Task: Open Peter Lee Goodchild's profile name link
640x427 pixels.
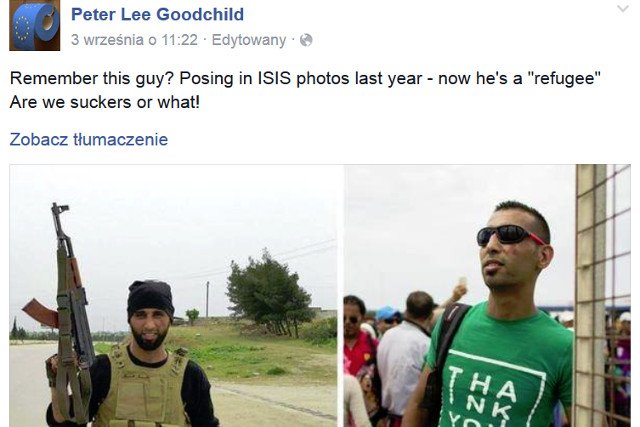Action: (158, 14)
